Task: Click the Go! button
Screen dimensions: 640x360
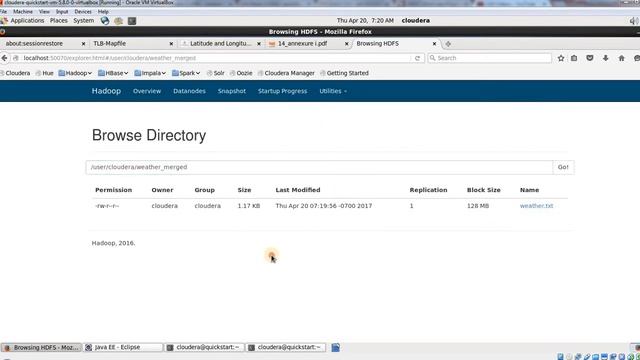Action: point(563,167)
